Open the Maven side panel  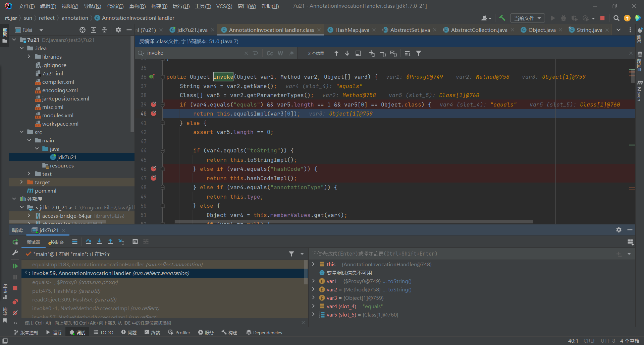point(640,90)
